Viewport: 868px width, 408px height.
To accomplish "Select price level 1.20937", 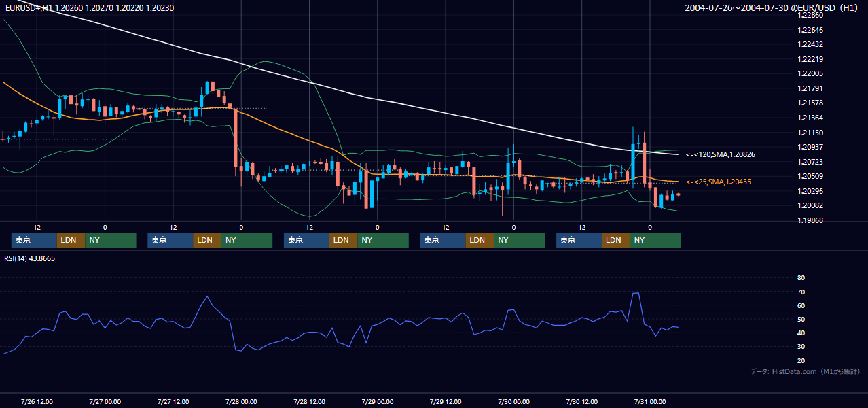I will (x=810, y=147).
